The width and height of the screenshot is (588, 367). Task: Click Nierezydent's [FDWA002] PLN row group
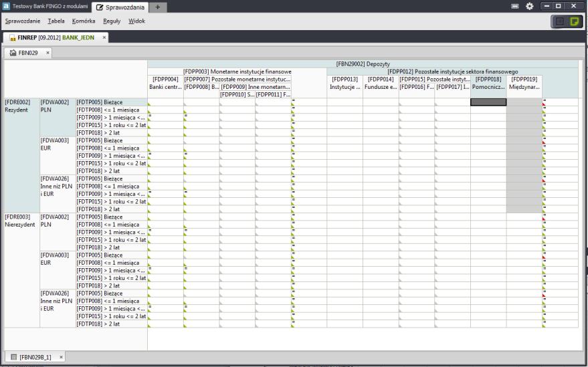[x=58, y=232]
